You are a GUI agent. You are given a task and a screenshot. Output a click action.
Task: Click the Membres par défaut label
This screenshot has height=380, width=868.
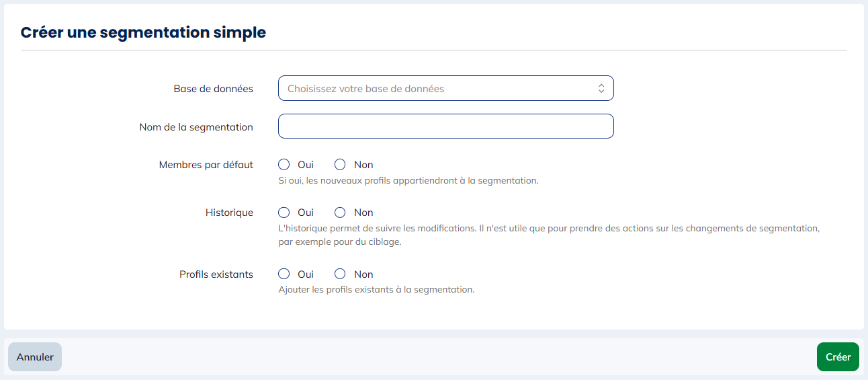coord(206,165)
